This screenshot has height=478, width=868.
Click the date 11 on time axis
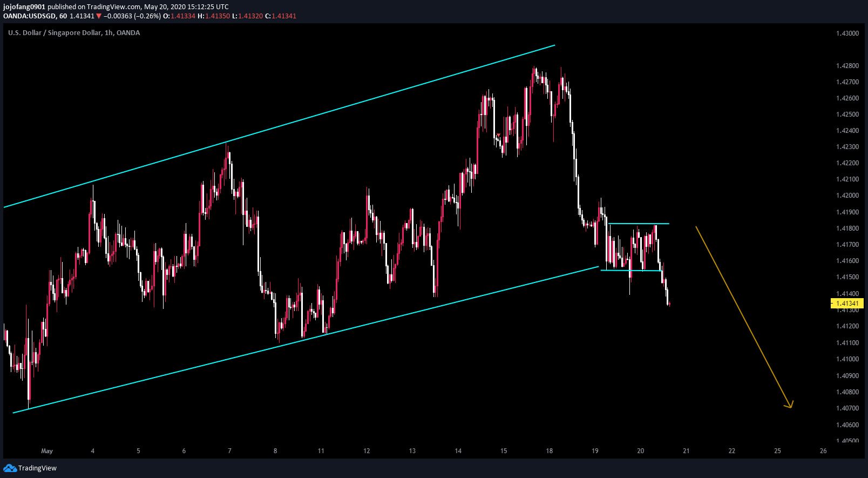(x=321, y=451)
